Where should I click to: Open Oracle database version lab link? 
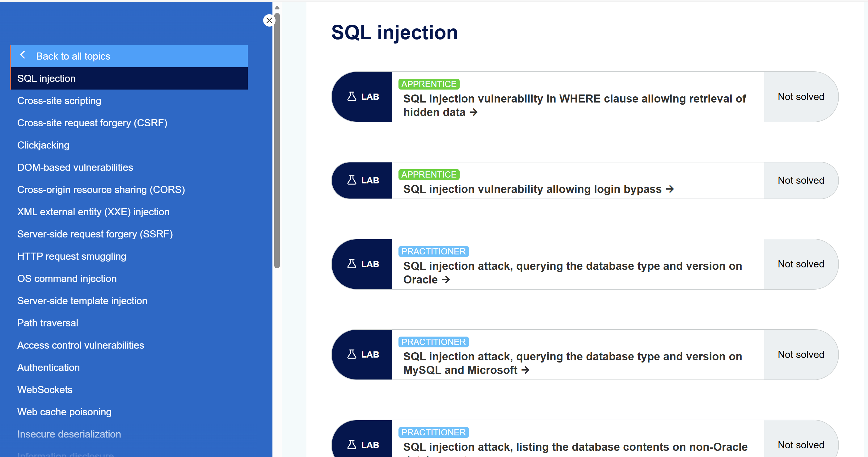(572, 273)
